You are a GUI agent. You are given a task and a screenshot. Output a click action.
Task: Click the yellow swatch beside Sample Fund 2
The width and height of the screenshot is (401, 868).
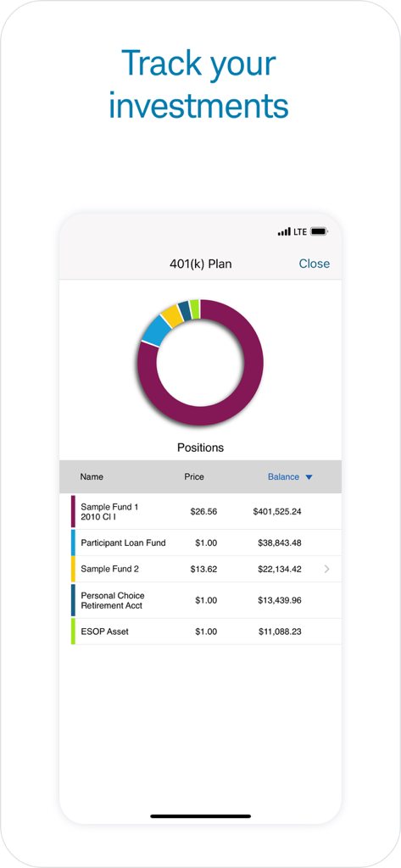tap(73, 569)
